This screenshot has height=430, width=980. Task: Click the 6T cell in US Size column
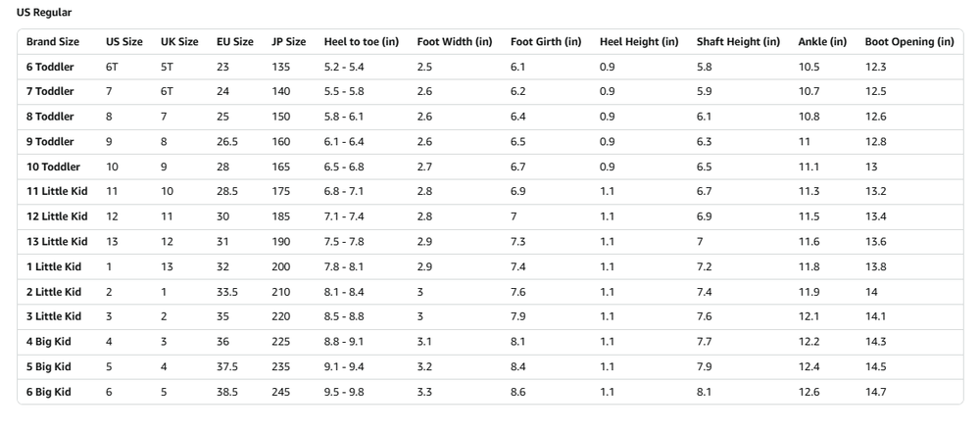point(112,67)
